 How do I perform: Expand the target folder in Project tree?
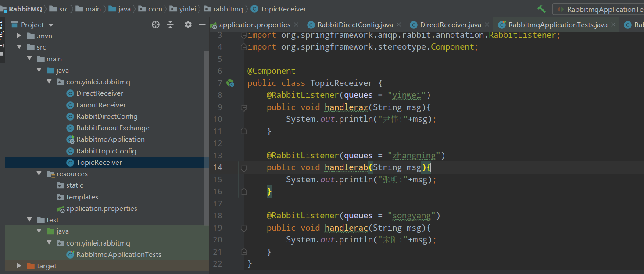click(x=19, y=265)
